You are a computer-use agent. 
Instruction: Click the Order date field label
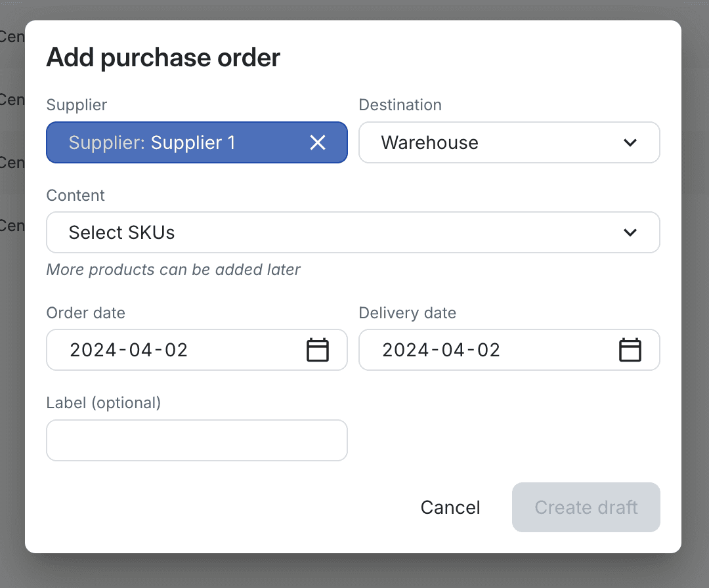coord(85,313)
